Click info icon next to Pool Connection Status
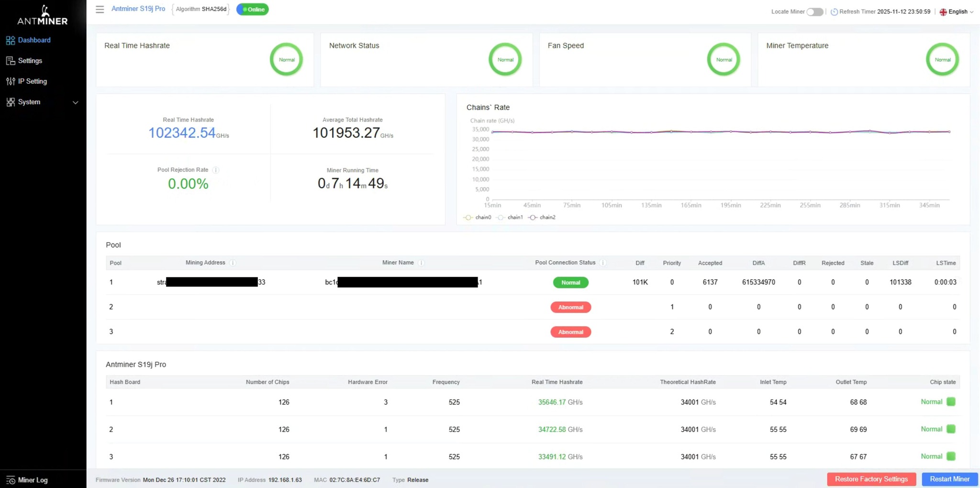This screenshot has height=488, width=980. click(x=603, y=263)
